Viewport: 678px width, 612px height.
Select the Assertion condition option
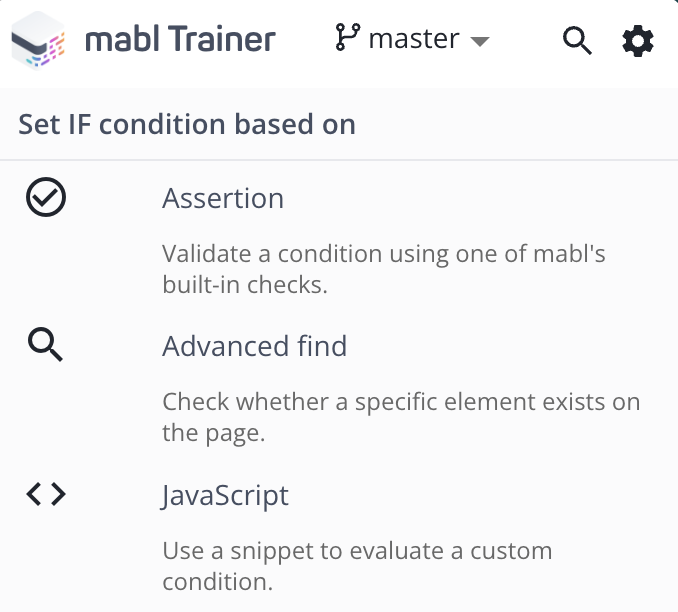coord(223,198)
